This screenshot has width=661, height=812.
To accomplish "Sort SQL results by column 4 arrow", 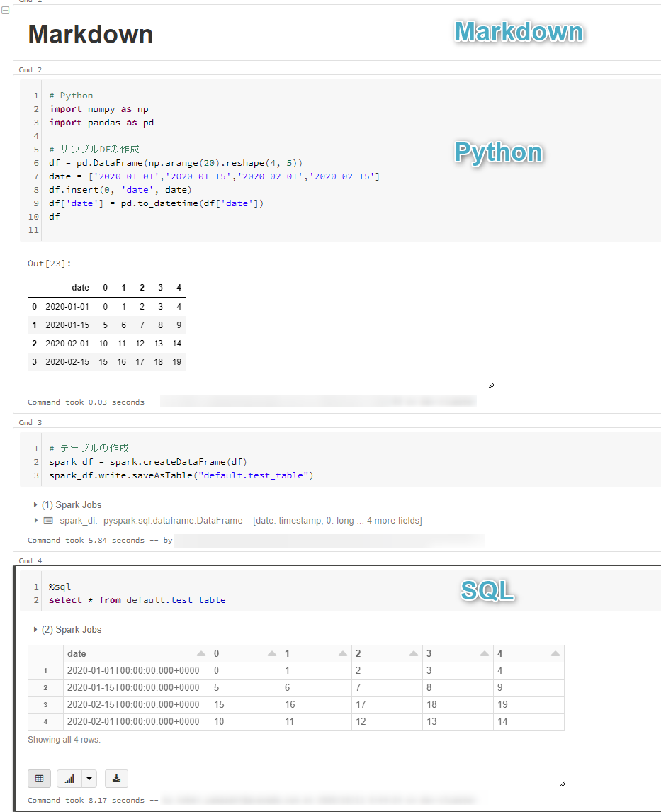I will point(555,654).
